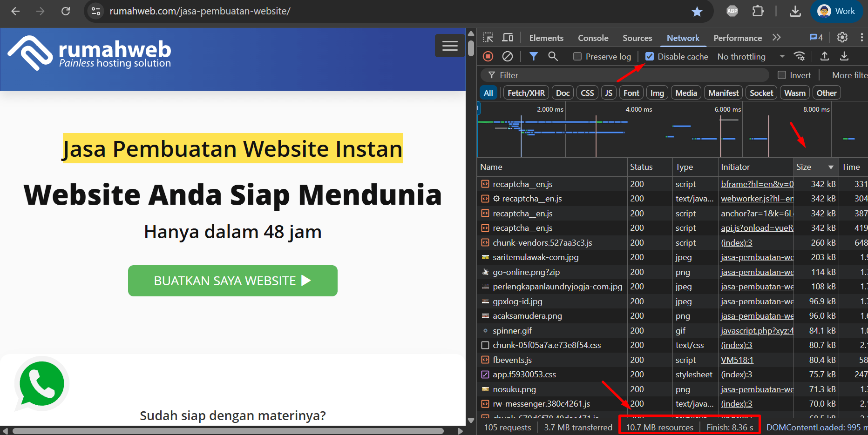
Task: Bookmark this page with the star icon
Action: [697, 12]
